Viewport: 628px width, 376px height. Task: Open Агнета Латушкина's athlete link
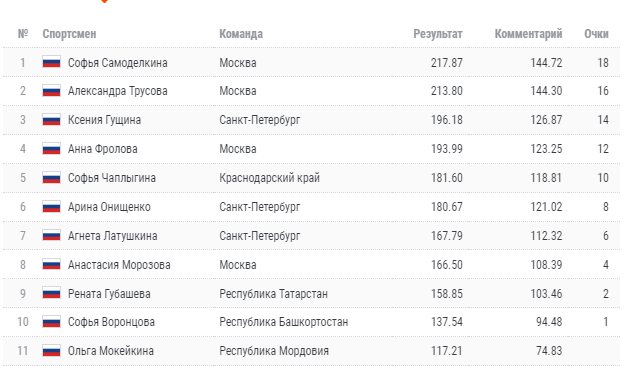113,236
